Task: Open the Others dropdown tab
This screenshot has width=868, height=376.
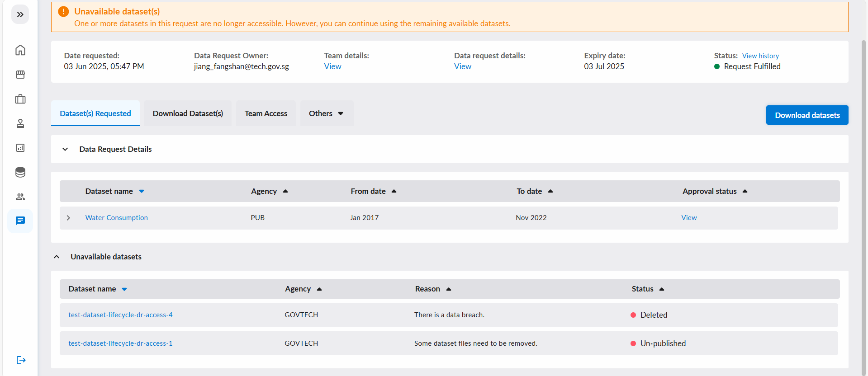Action: coord(327,113)
